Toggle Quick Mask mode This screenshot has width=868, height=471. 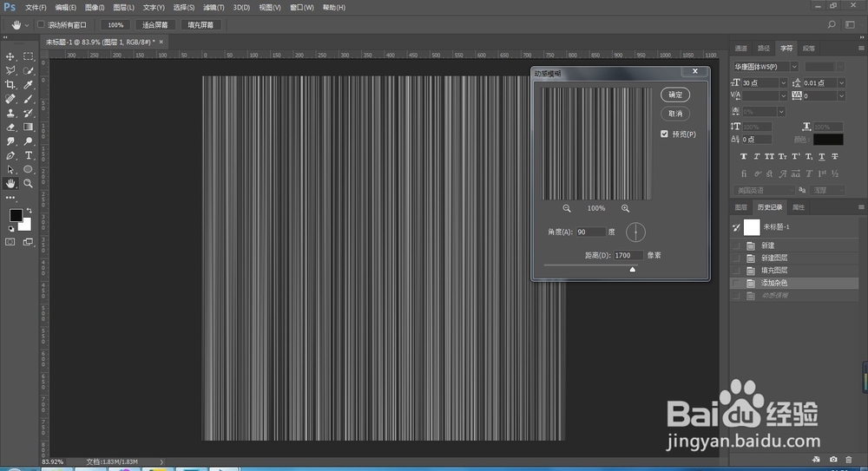(x=10, y=242)
